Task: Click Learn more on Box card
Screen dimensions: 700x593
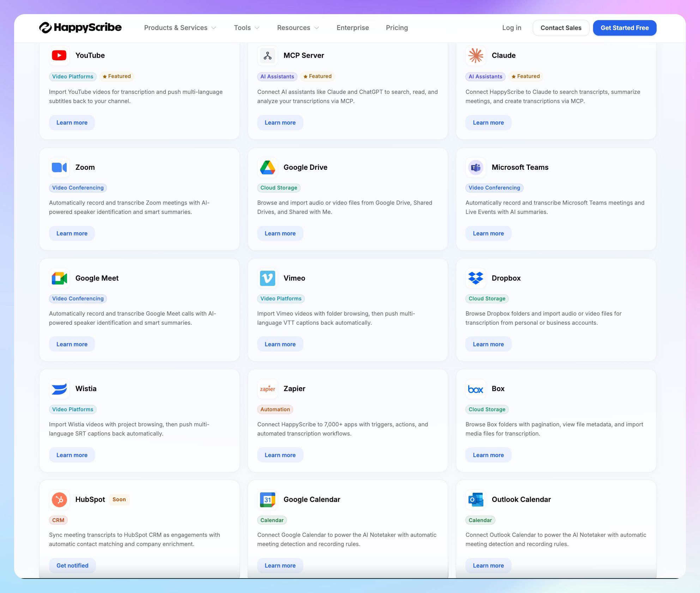Action: pos(488,455)
